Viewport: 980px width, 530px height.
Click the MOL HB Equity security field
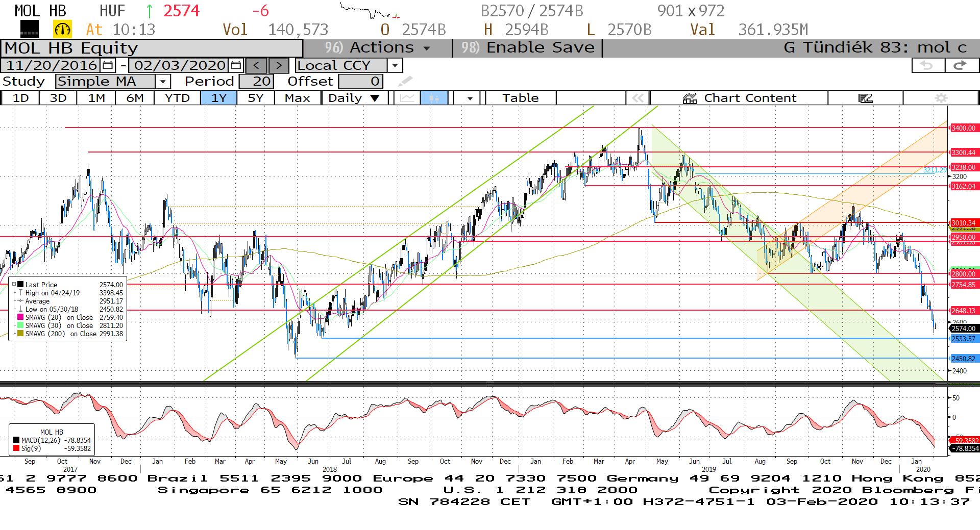point(152,48)
